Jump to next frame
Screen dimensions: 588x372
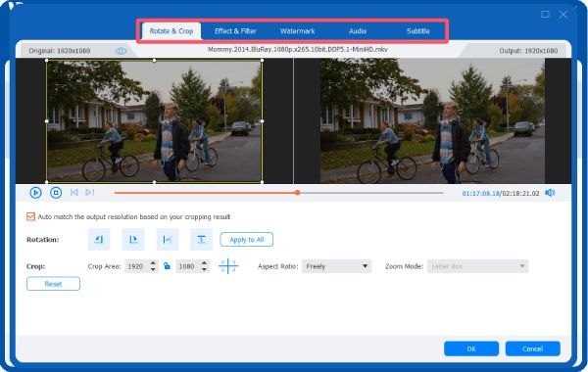89,192
